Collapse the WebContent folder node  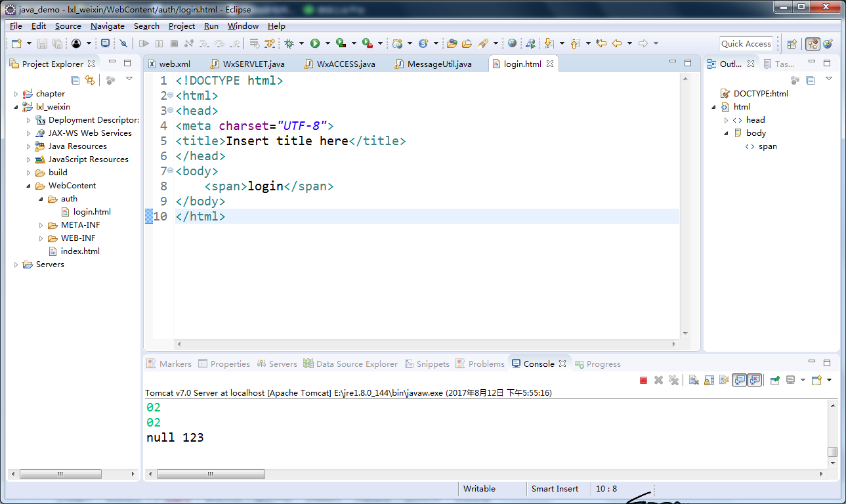coord(29,186)
